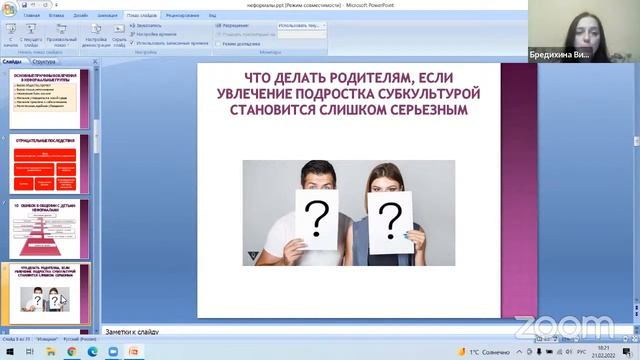Select the 10 ошибок в общении slide thumbnail
This screenshot has width=640, height=360.
point(49,229)
